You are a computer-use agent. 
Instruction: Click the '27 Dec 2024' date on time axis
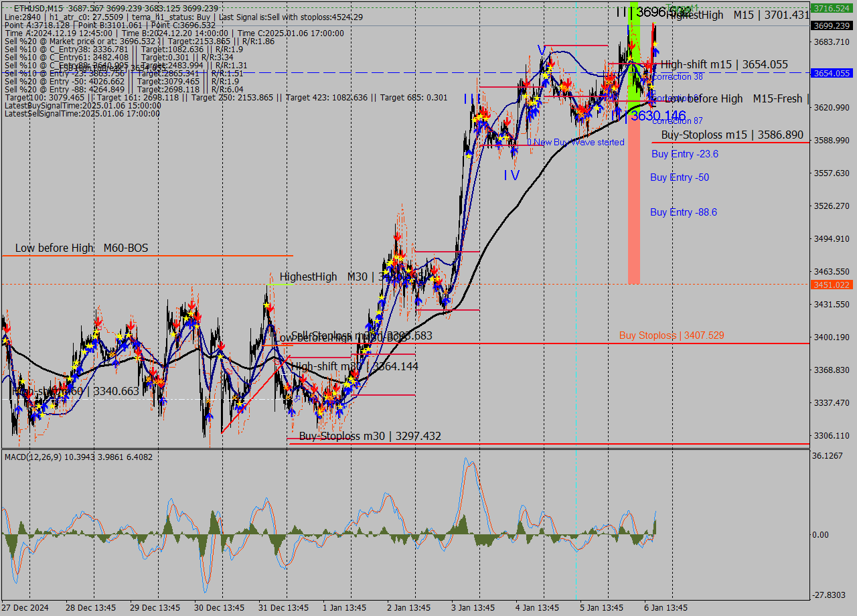point(25,608)
